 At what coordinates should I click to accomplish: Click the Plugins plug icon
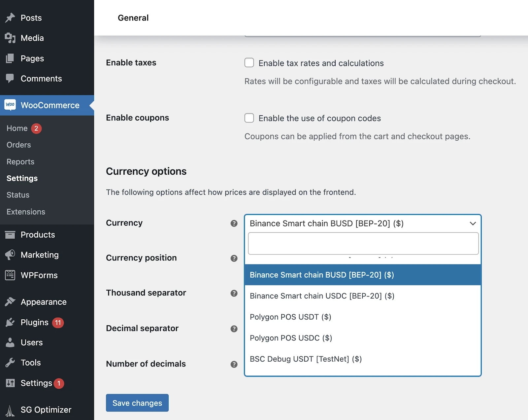[10, 322]
